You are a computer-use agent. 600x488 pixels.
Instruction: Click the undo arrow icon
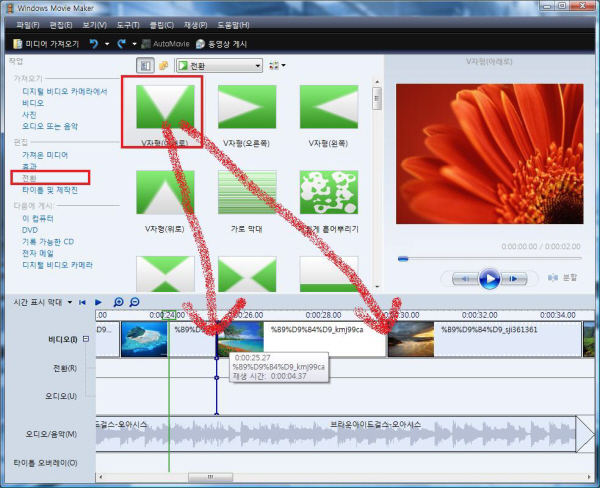pyautogui.click(x=94, y=44)
